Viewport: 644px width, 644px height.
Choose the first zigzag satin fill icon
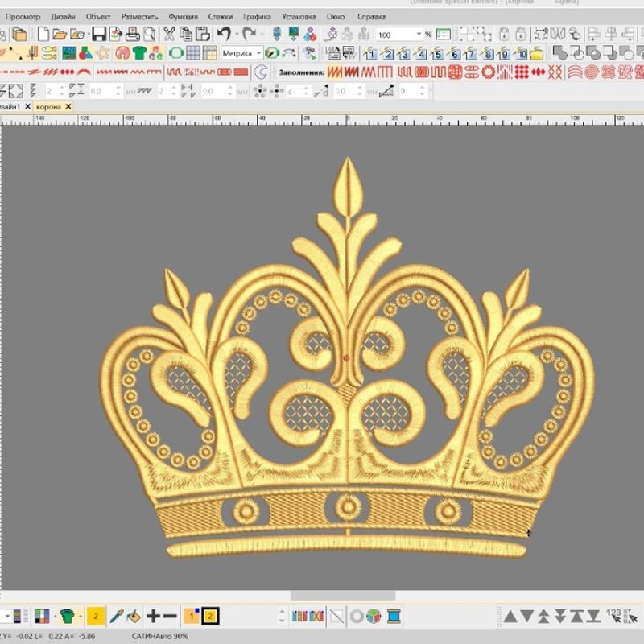(x=334, y=72)
